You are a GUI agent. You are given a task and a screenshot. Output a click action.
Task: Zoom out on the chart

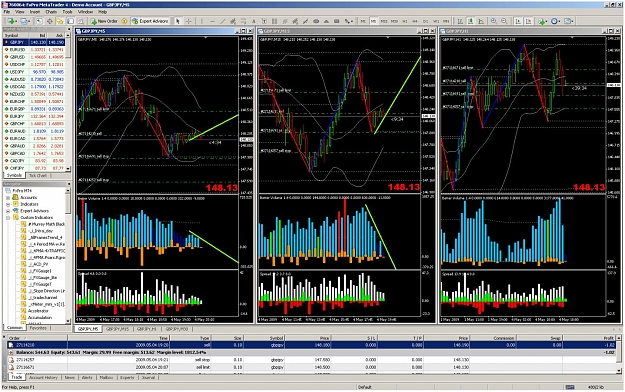pos(504,21)
